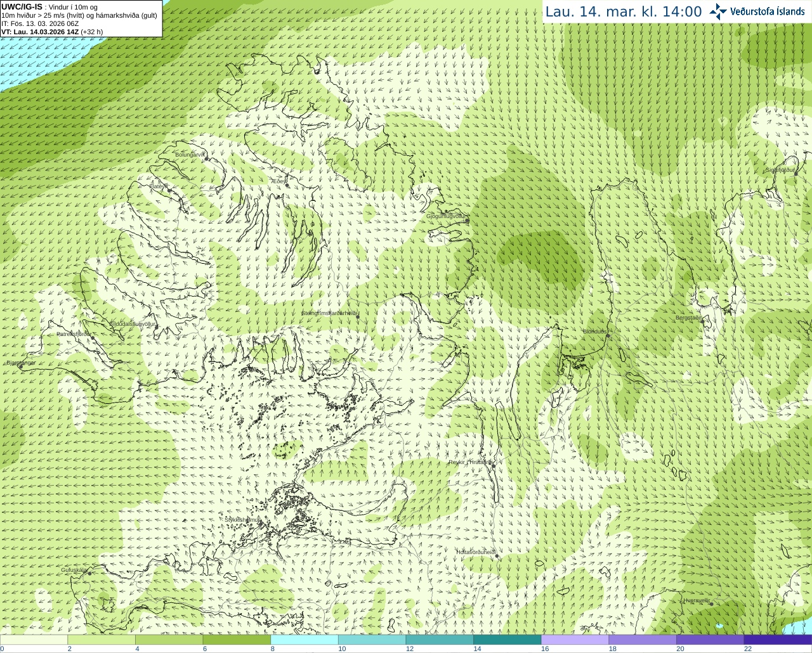Pick the 14–16 m/s dark teal legend swatch
Viewport: 812px width, 653px height.
(507, 640)
